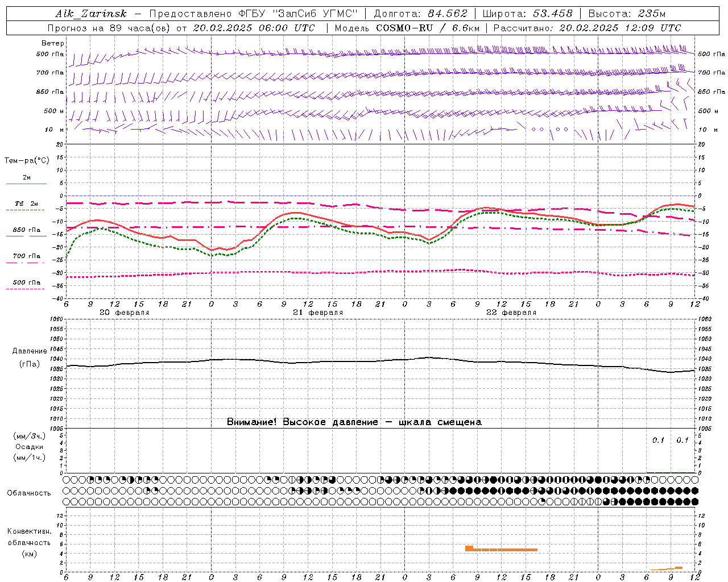Select the 22 февраля date label
The image size is (728, 582).
tap(511, 313)
